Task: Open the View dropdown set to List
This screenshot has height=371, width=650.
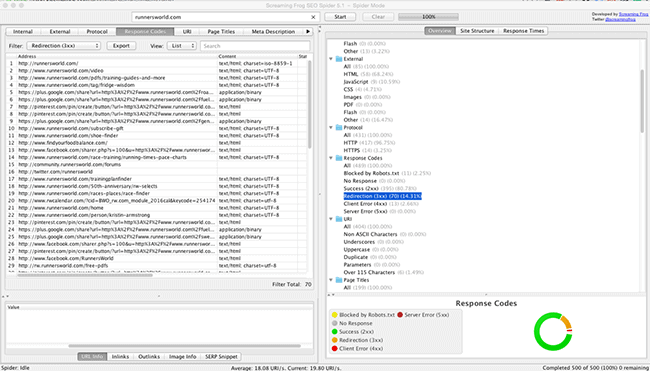Action: point(182,46)
